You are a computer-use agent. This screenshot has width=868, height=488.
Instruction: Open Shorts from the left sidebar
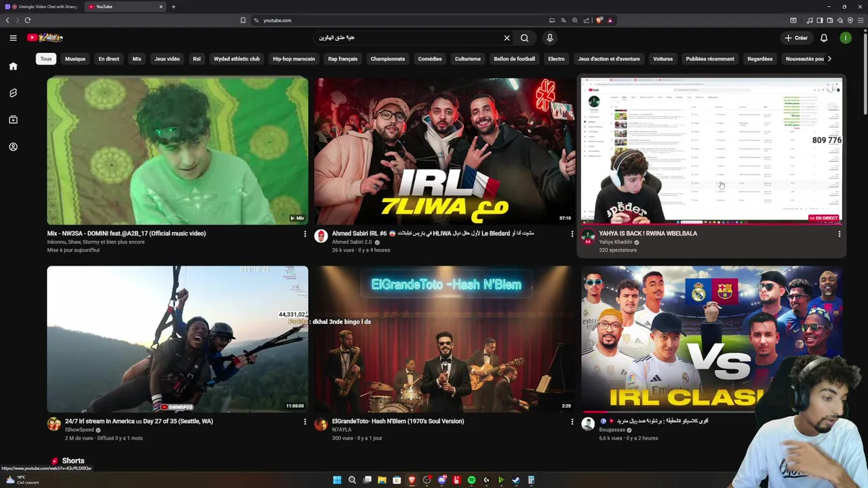(x=13, y=93)
